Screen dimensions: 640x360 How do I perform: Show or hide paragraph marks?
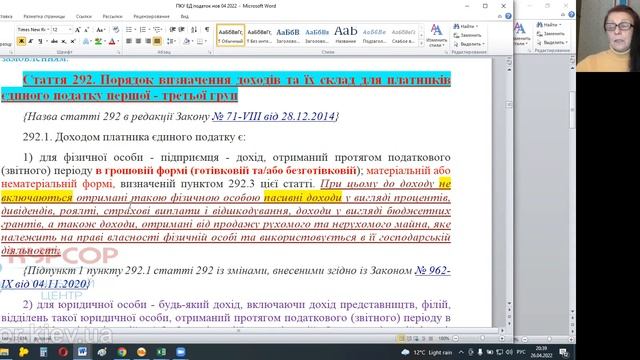pos(207,29)
